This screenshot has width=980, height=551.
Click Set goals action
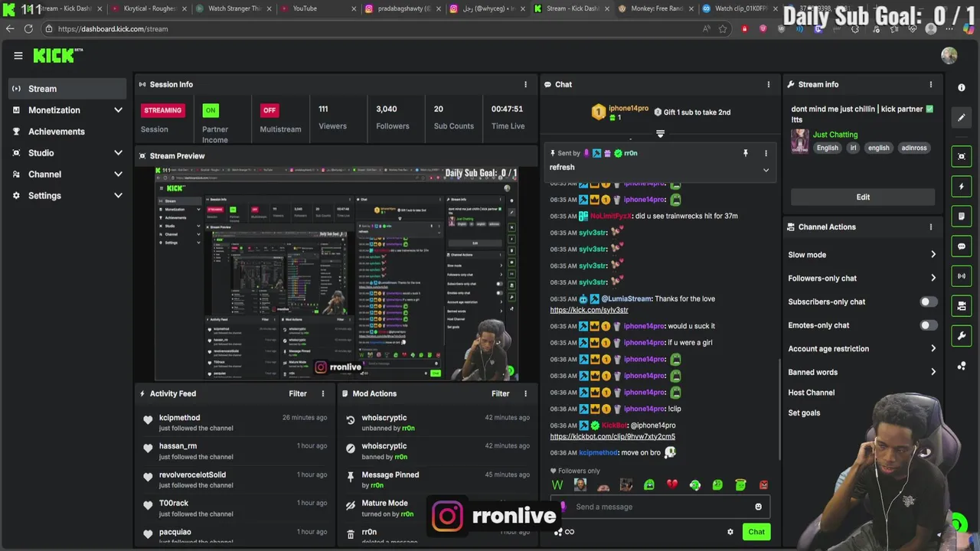pyautogui.click(x=804, y=412)
